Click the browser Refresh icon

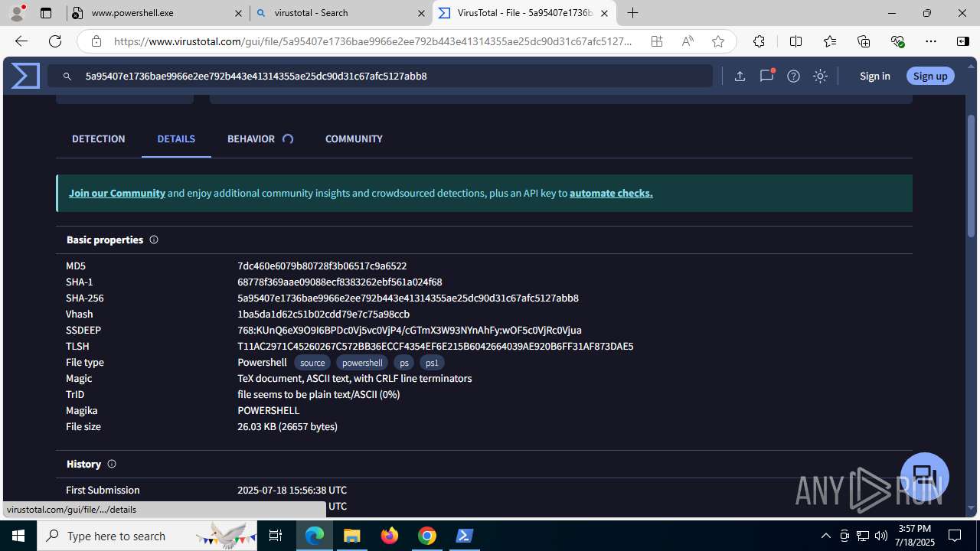click(x=55, y=41)
